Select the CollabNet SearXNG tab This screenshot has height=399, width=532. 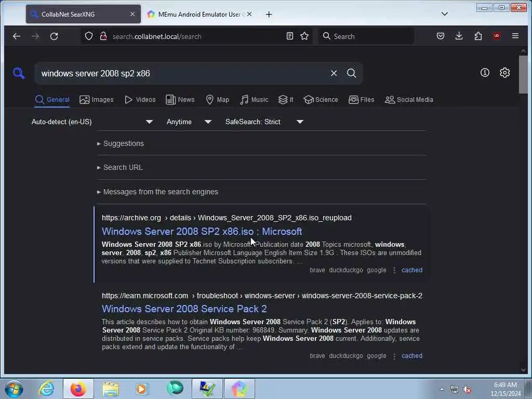point(83,14)
